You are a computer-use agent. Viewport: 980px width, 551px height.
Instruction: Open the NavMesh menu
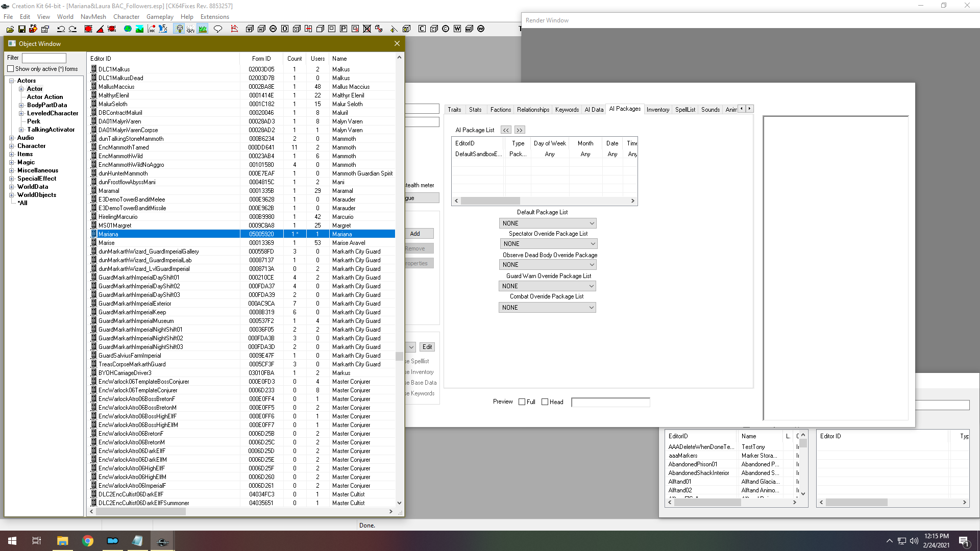(x=93, y=17)
